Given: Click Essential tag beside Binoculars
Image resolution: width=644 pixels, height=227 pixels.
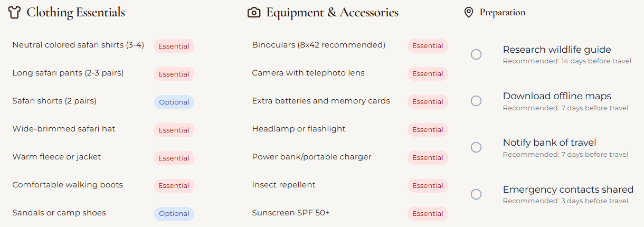Looking at the screenshot, I should point(428,46).
